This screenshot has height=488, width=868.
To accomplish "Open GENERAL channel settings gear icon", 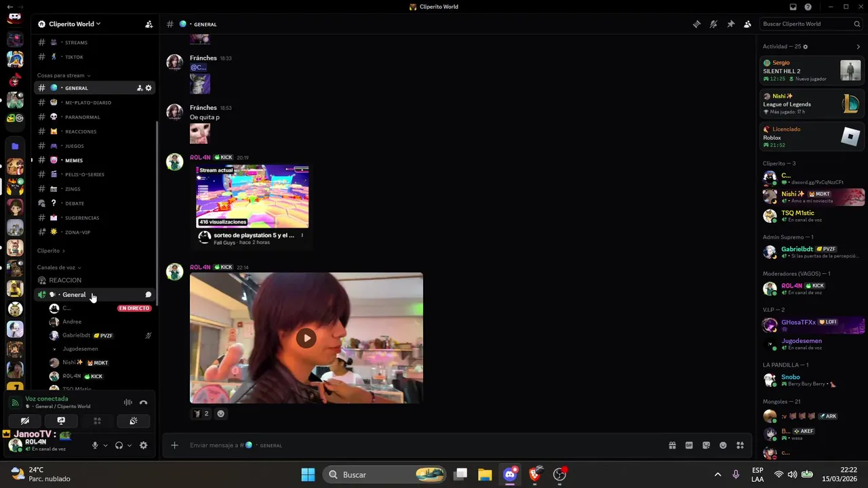I will [x=149, y=88].
